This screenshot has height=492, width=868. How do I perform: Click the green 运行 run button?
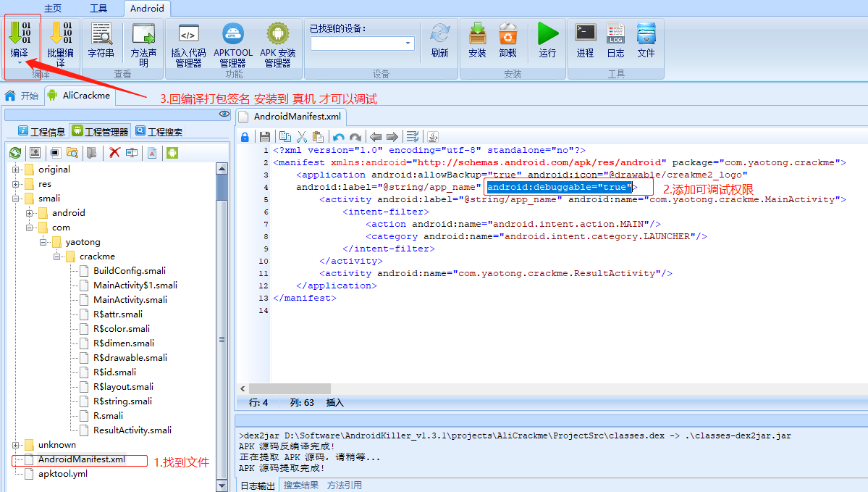[547, 40]
